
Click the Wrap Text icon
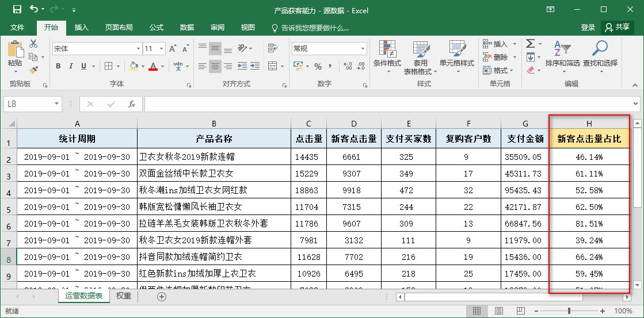click(x=272, y=48)
